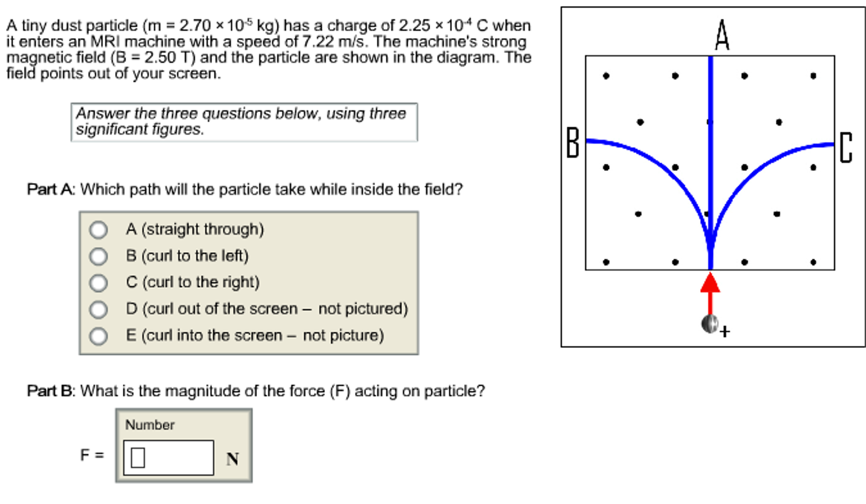The image size is (866, 504).
Task: Mark option E (curl into the screen)
Action: coord(98,336)
